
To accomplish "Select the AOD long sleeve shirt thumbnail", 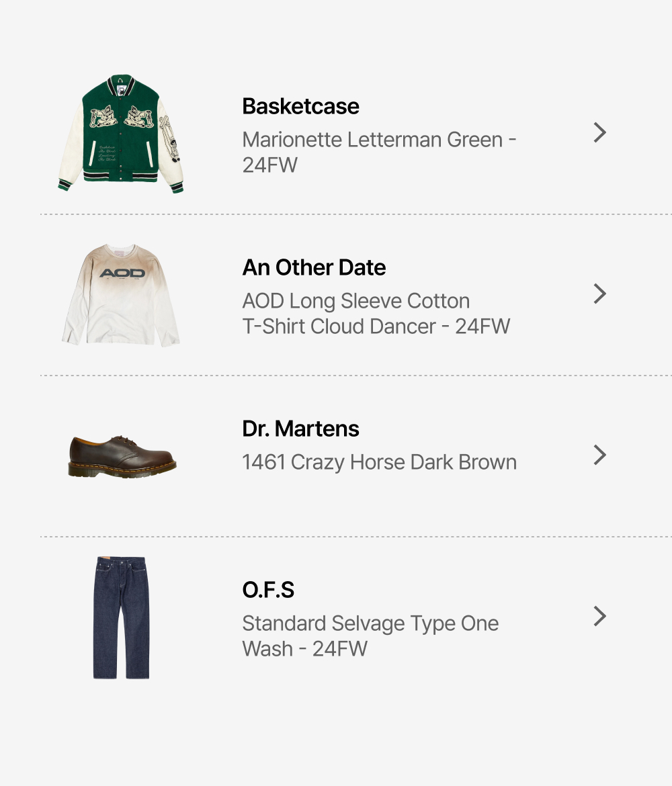I will click(x=121, y=296).
